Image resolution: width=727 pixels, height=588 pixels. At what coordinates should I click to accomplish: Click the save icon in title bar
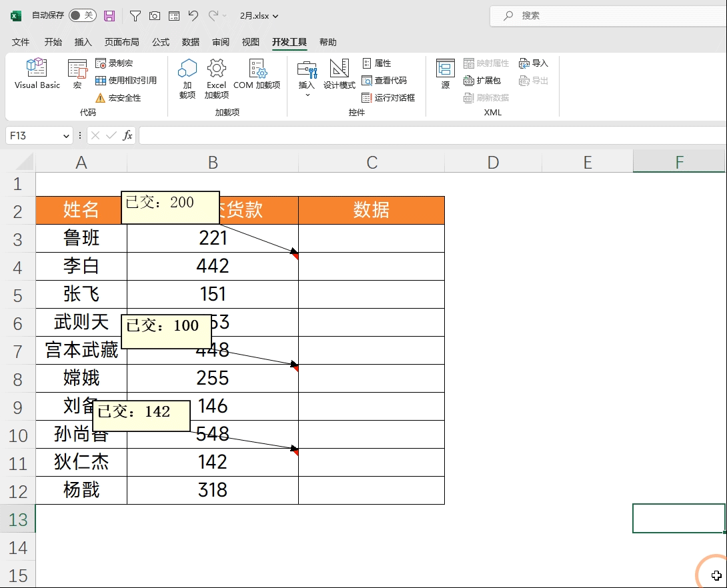[x=109, y=16]
